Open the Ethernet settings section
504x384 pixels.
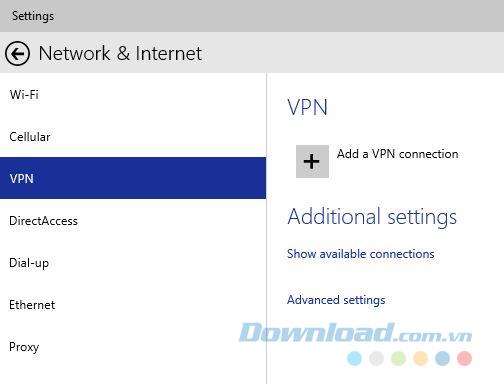point(133,305)
